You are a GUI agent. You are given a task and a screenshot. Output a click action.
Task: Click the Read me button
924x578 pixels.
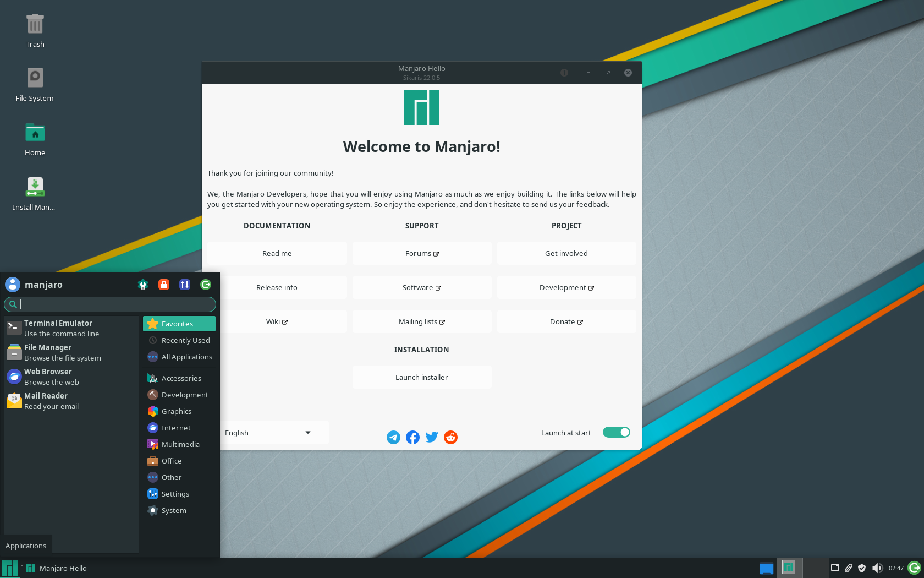point(277,253)
